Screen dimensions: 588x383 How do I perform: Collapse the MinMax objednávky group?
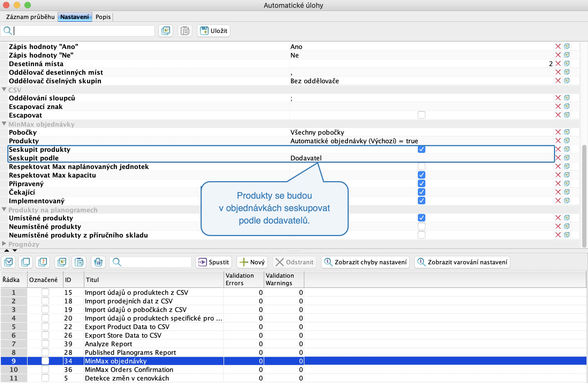(x=4, y=124)
